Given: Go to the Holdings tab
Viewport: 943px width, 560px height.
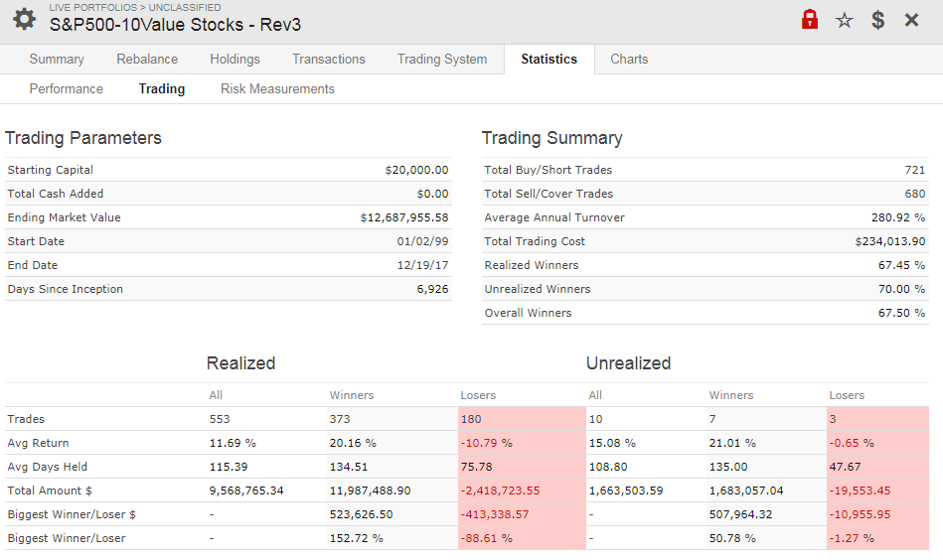Looking at the screenshot, I should click(235, 59).
